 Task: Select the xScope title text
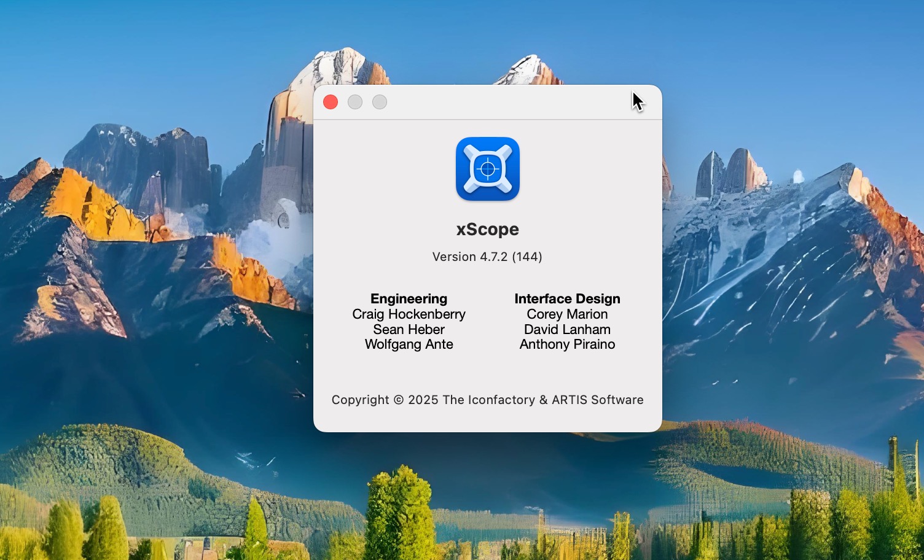[x=488, y=229]
